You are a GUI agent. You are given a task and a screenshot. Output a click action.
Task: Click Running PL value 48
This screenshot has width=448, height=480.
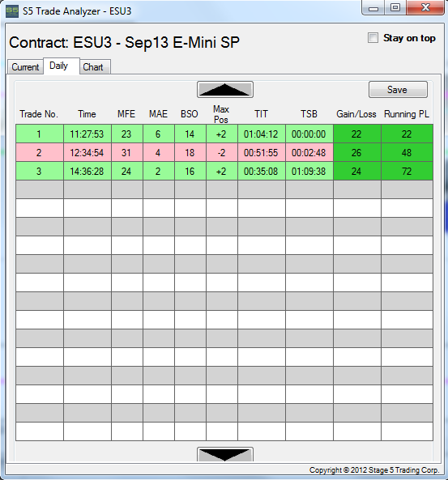coord(407,152)
